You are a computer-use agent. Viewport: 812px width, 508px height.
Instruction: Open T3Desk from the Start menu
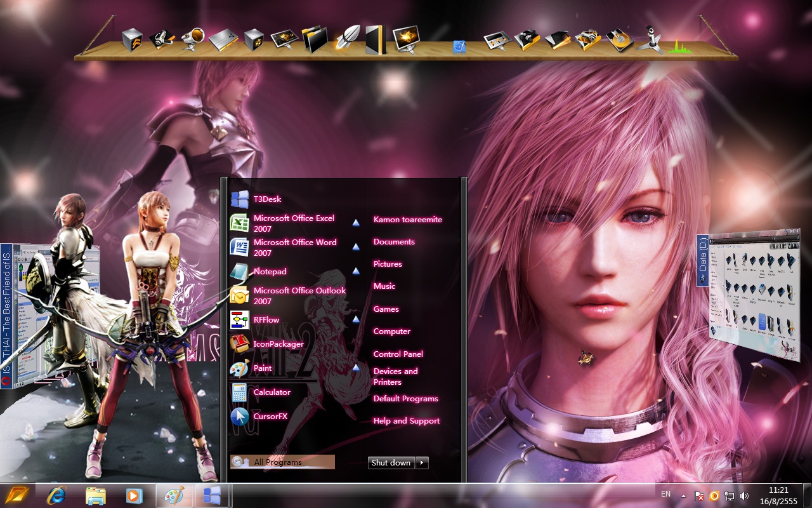(x=267, y=199)
